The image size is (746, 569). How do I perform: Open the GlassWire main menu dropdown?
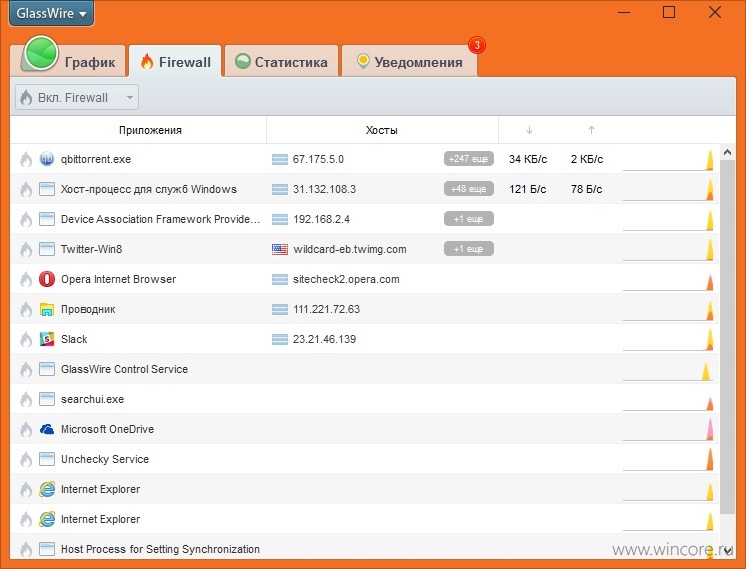51,13
